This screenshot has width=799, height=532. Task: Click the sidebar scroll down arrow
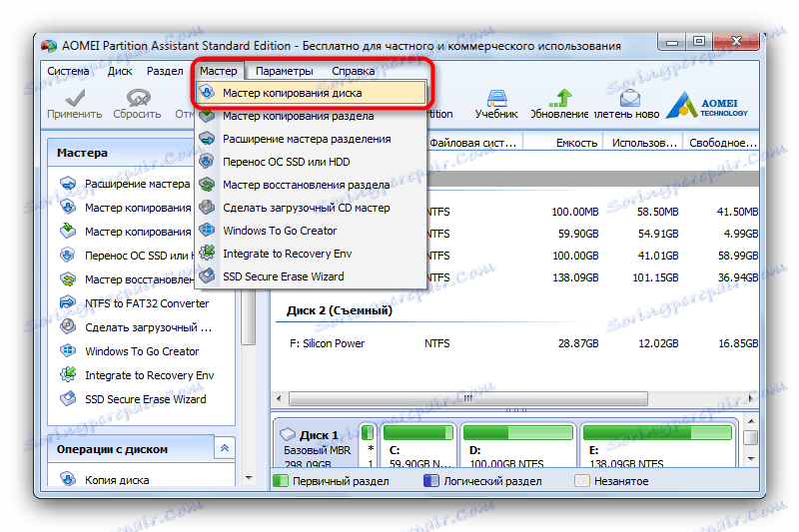(x=249, y=478)
